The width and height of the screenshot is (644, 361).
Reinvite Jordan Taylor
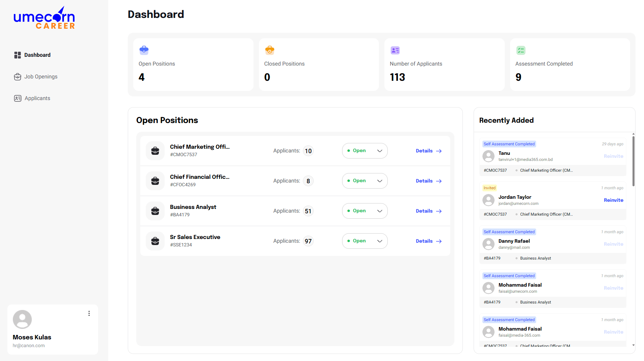(x=613, y=200)
